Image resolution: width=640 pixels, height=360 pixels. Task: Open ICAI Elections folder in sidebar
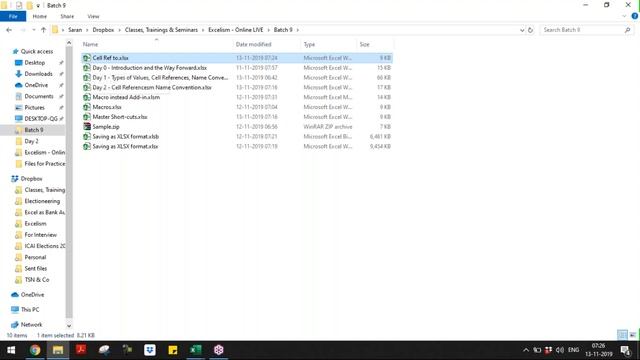click(x=44, y=246)
